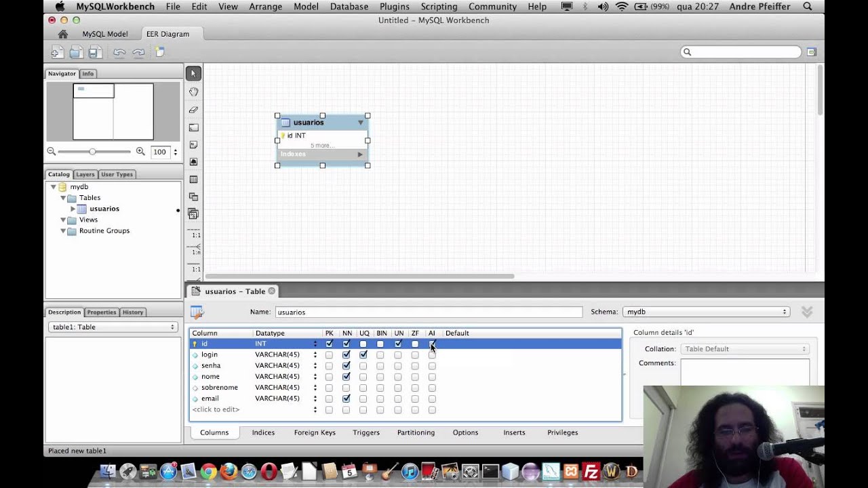Open the Schema dropdown showing mydb
The height and width of the screenshot is (488, 868).
706,312
